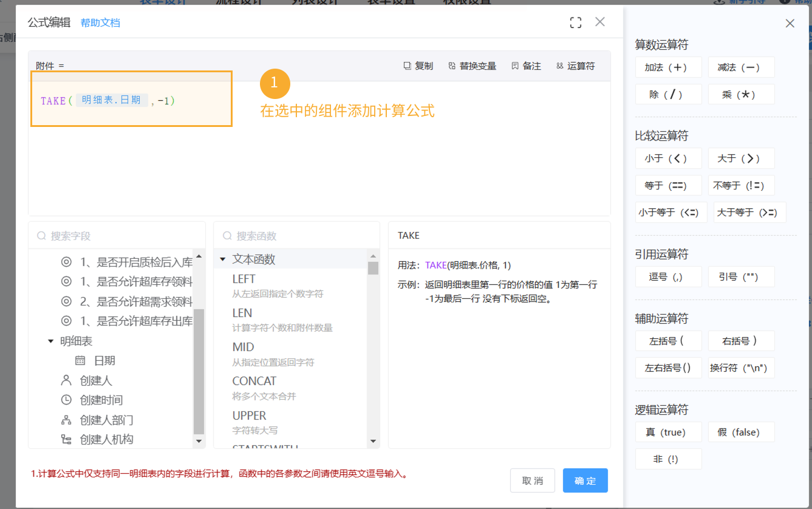Insert 乘 (*) operator

741,94
